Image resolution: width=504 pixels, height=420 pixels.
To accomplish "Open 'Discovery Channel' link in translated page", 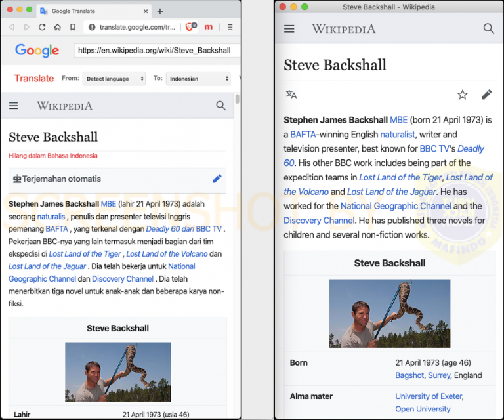I will tap(123, 279).
